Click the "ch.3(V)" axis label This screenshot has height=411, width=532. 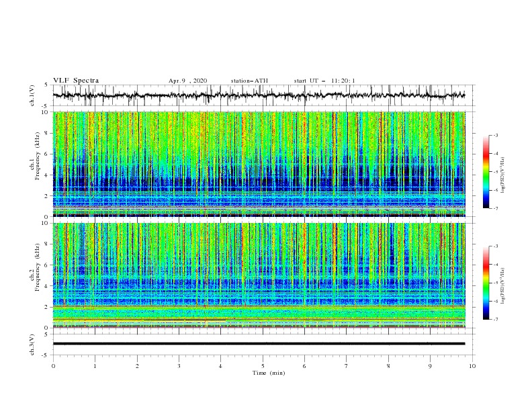(x=32, y=345)
